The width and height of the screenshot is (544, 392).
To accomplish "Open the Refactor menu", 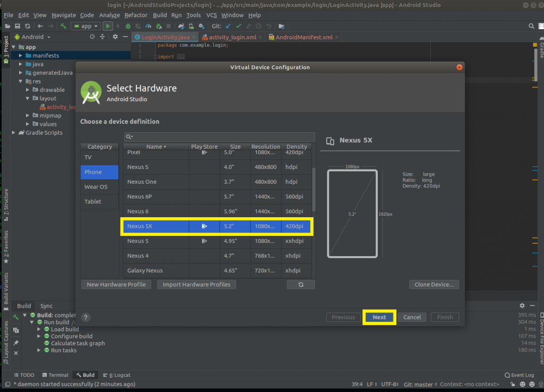I will [135, 15].
